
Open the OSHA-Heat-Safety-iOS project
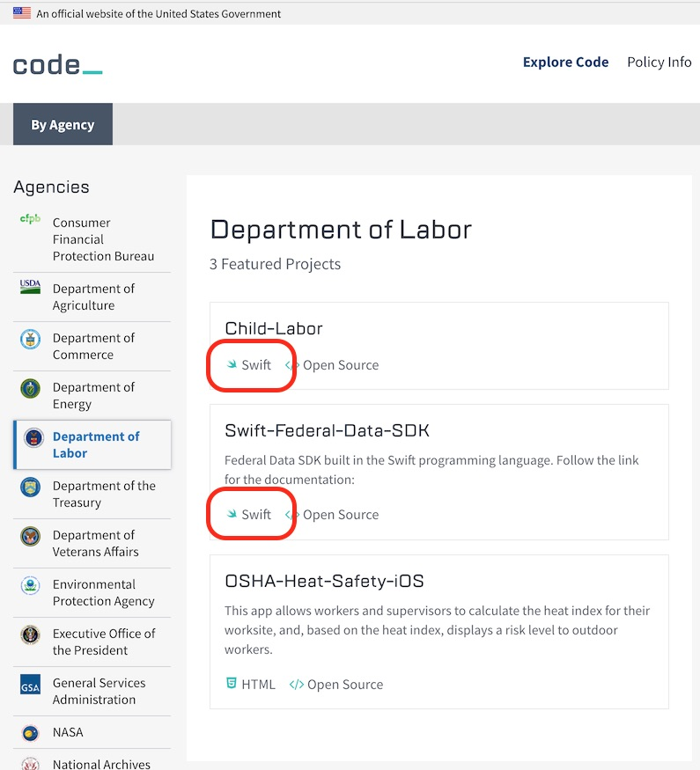(324, 581)
